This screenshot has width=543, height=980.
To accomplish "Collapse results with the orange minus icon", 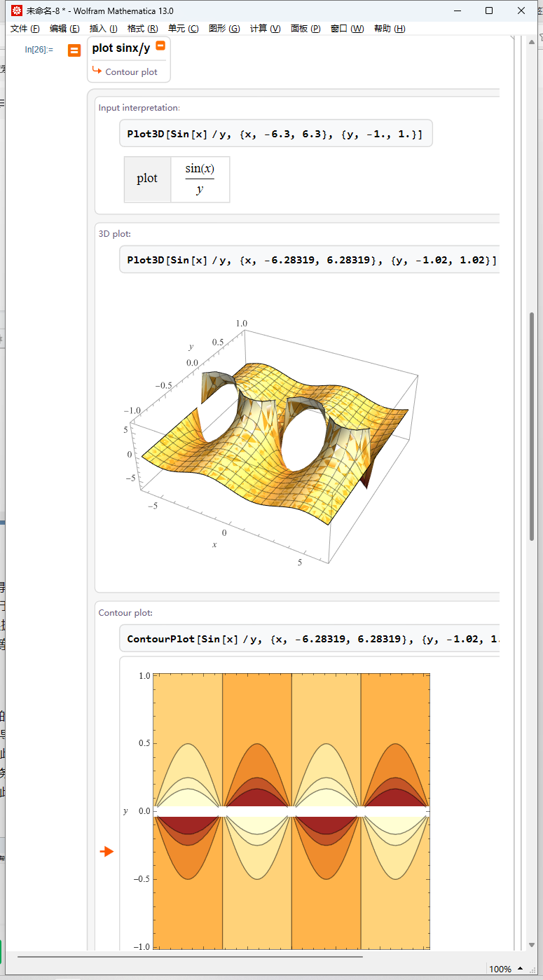I will coord(160,46).
